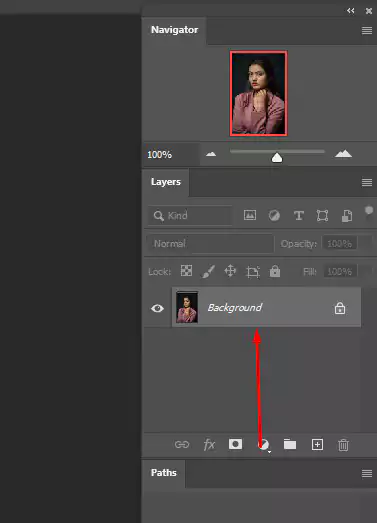The image size is (377, 523).
Task: Click the Navigator zoom out small mountains icon
Action: tap(211, 154)
